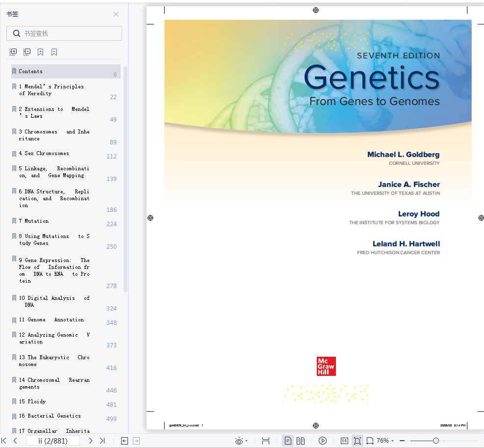This screenshot has width=484, height=448.
Task: Go to the previous page
Action: point(15,441)
